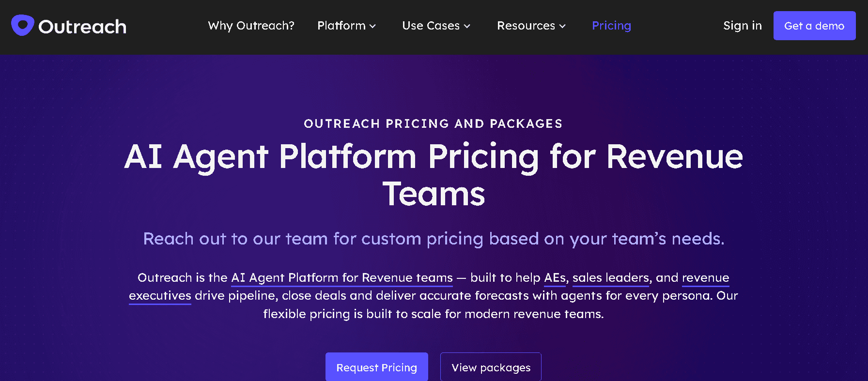Expand the Resources dropdown menu
Viewport: 868px width, 381px height.
(x=531, y=26)
